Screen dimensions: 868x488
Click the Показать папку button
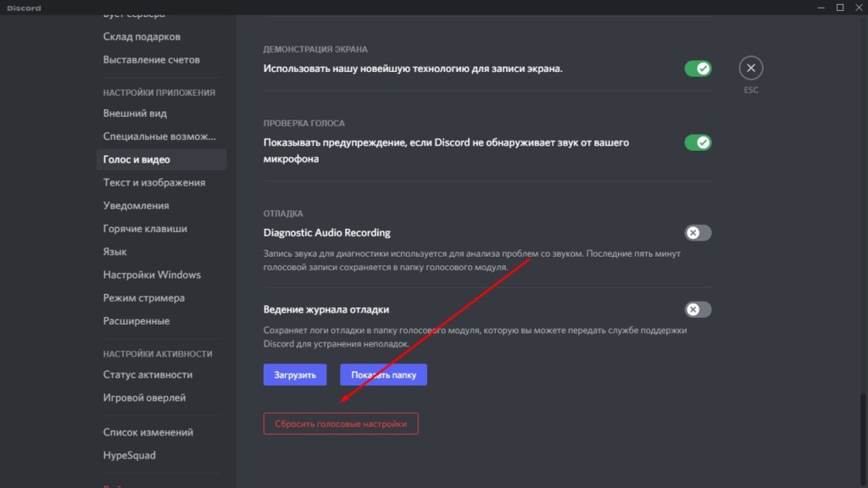coord(384,374)
